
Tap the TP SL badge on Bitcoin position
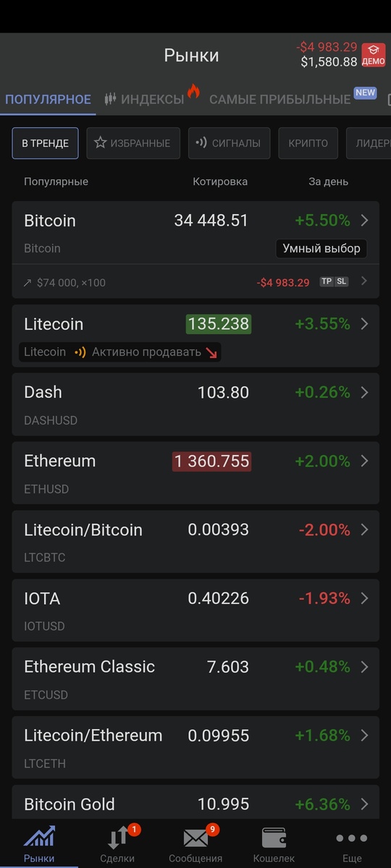[x=335, y=281]
